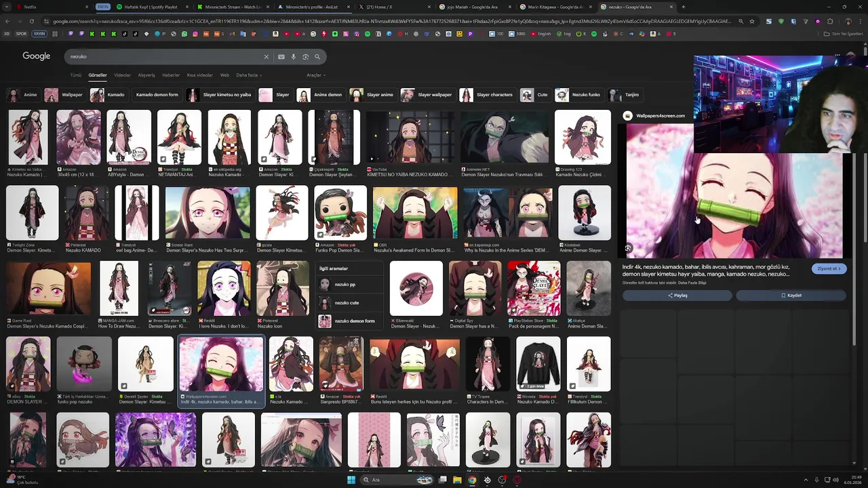868x488 pixels.
Task: Open the Opera icon in the taskbar
Action: 517,480
